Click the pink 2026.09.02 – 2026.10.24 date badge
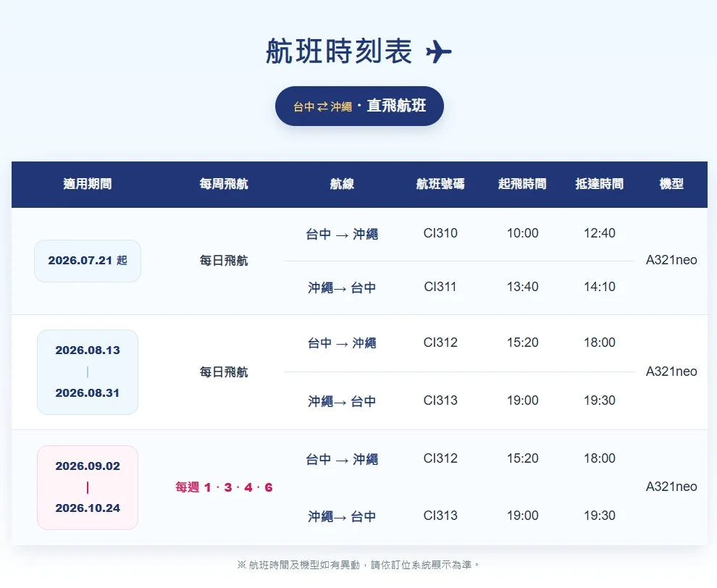The height and width of the screenshot is (588, 717). point(88,487)
